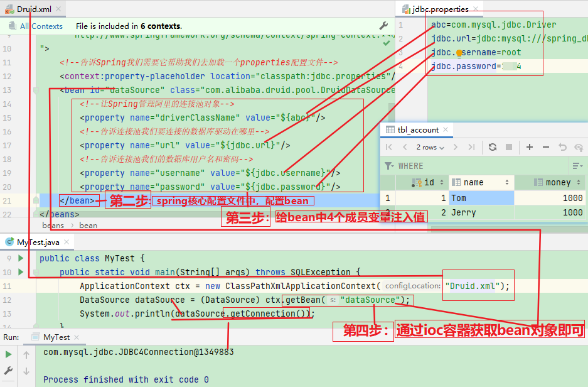
Task: Go to previous page of table rows
Action: click(405, 147)
